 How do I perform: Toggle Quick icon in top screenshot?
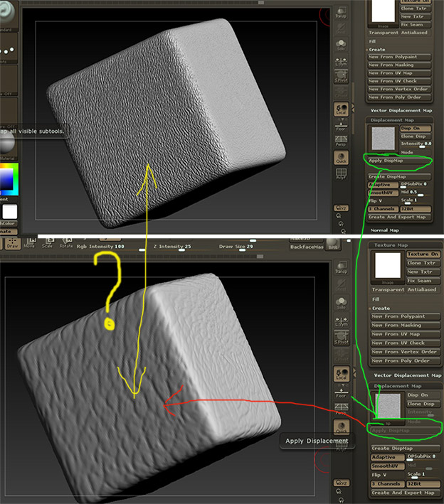(341, 158)
